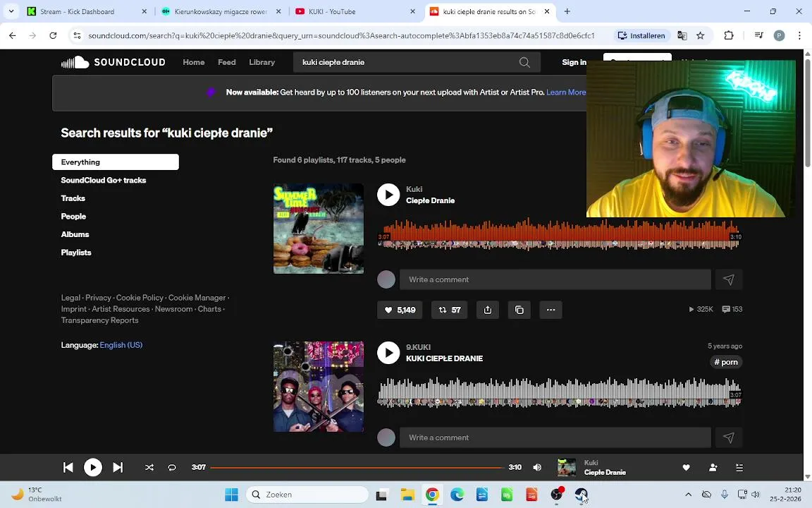
Task: Open the Feed page
Action: (x=227, y=62)
